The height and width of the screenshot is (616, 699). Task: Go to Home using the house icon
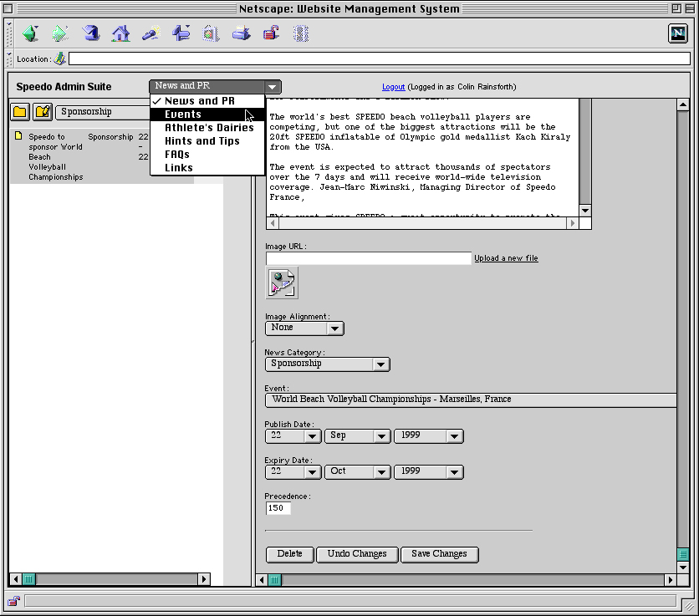tap(121, 33)
